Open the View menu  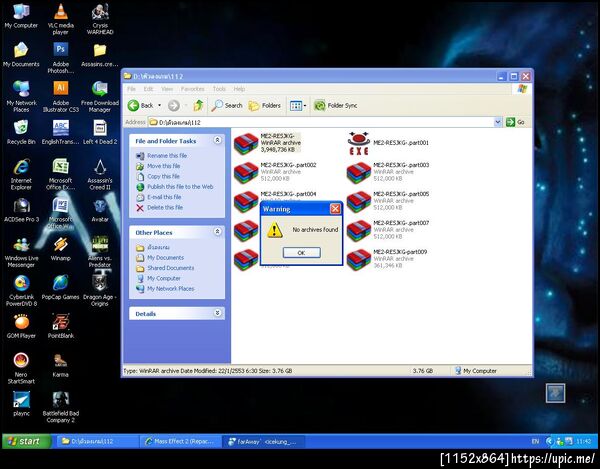pyautogui.click(x=167, y=89)
